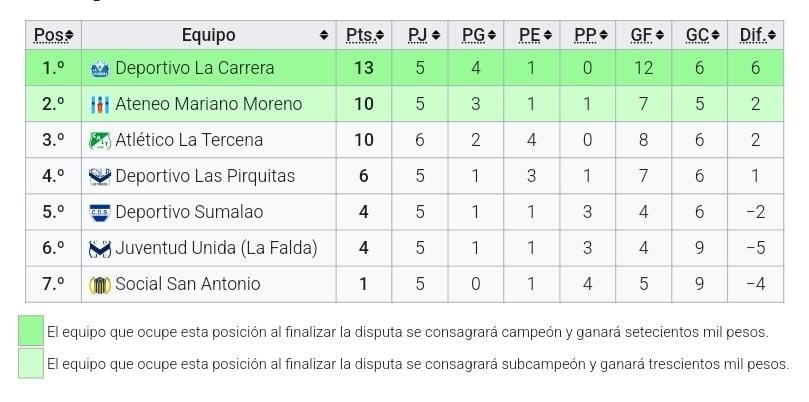
Task: Click the Deportivo La Carrera team crest
Action: click(x=99, y=69)
